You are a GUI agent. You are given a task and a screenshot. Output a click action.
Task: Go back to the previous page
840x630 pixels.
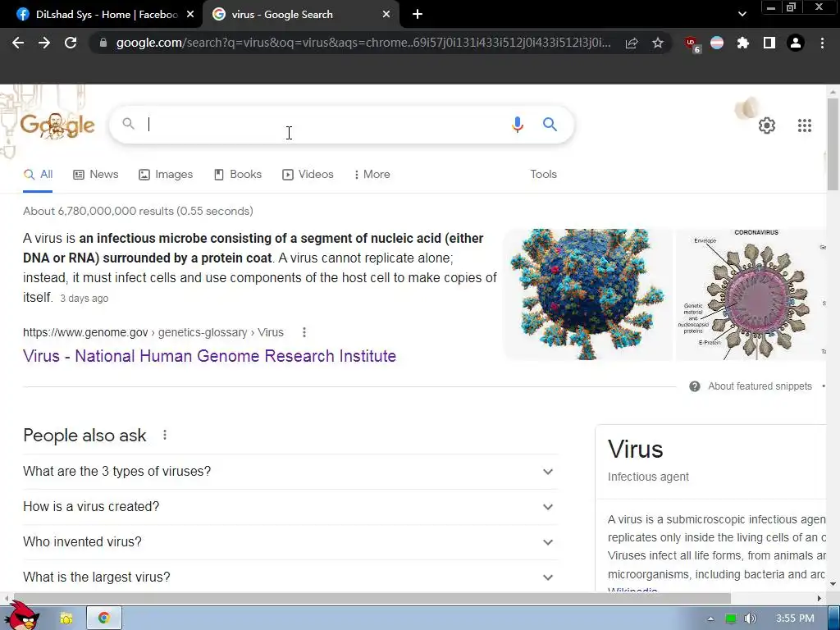point(18,43)
